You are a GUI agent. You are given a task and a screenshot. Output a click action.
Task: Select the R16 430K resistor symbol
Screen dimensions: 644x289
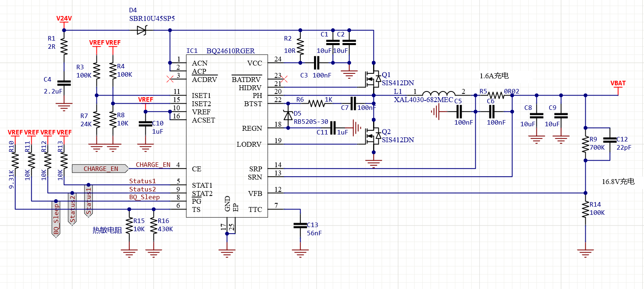click(154, 225)
